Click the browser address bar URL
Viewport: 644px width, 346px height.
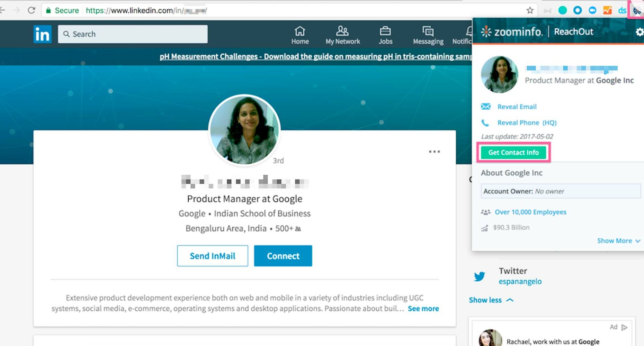point(146,10)
